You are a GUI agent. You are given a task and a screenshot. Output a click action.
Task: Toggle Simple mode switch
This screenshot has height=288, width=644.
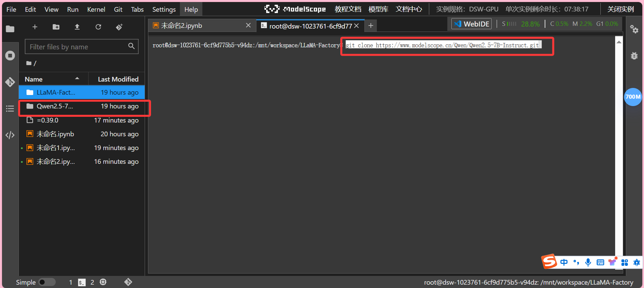47,282
